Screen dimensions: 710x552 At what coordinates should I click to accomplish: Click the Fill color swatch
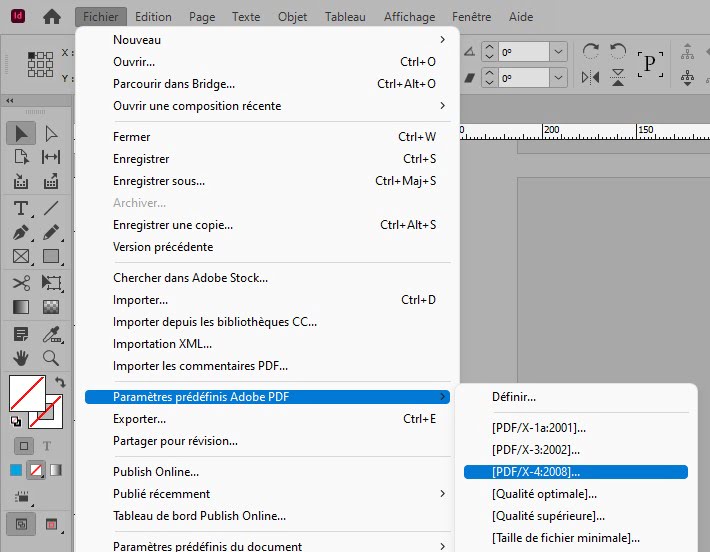coord(26,392)
